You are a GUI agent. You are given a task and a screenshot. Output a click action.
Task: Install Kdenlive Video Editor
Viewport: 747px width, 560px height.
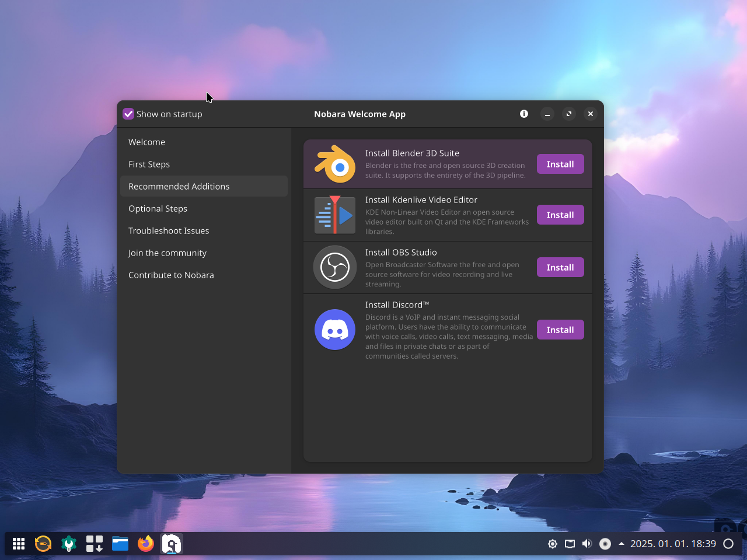click(560, 215)
